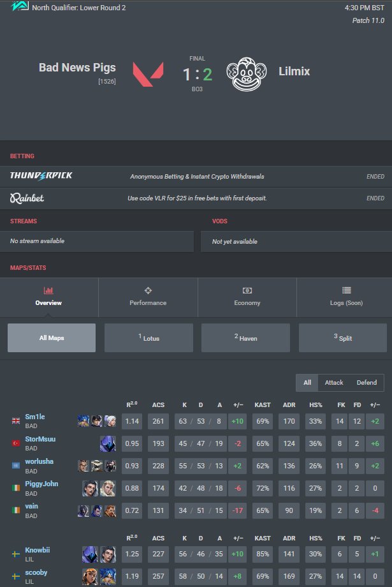Click StorMsuu's Omen agent icon
Image resolution: width=392 pixels, height=587 pixels.
(x=108, y=443)
